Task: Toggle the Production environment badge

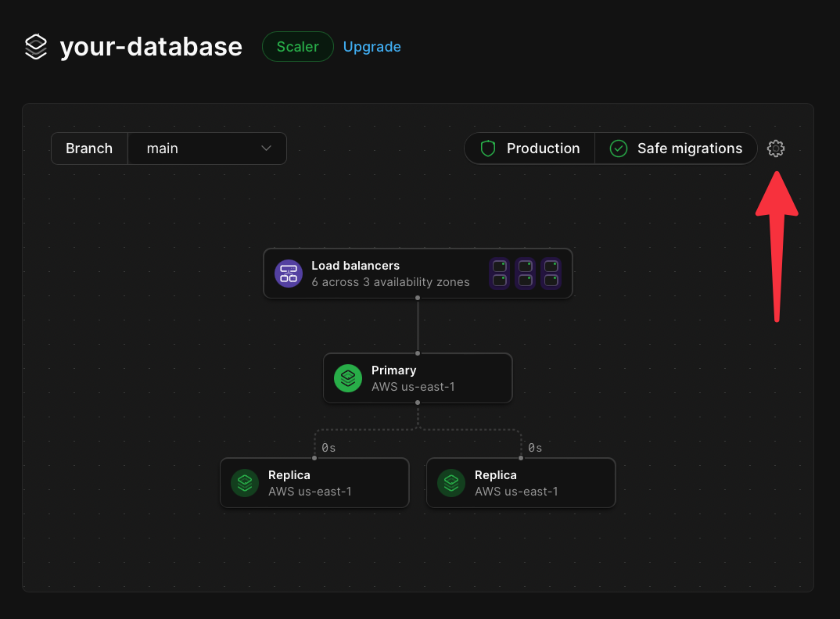Action: click(x=529, y=148)
